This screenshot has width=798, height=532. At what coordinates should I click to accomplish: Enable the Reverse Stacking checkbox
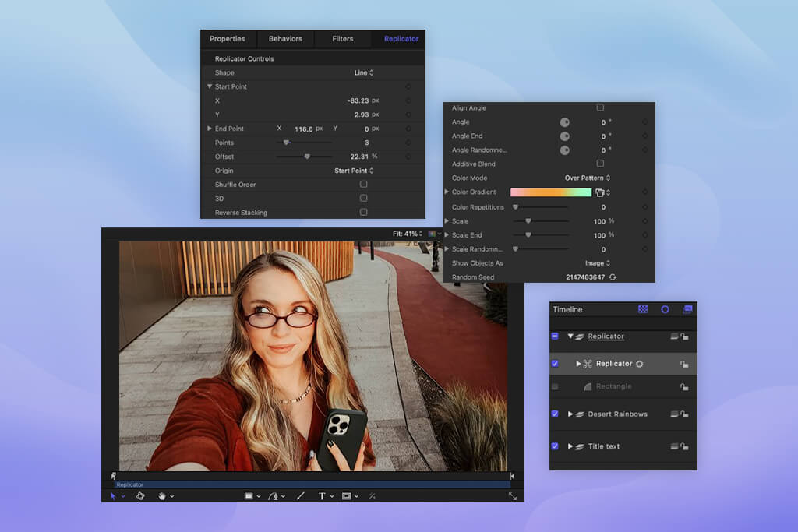(x=363, y=212)
